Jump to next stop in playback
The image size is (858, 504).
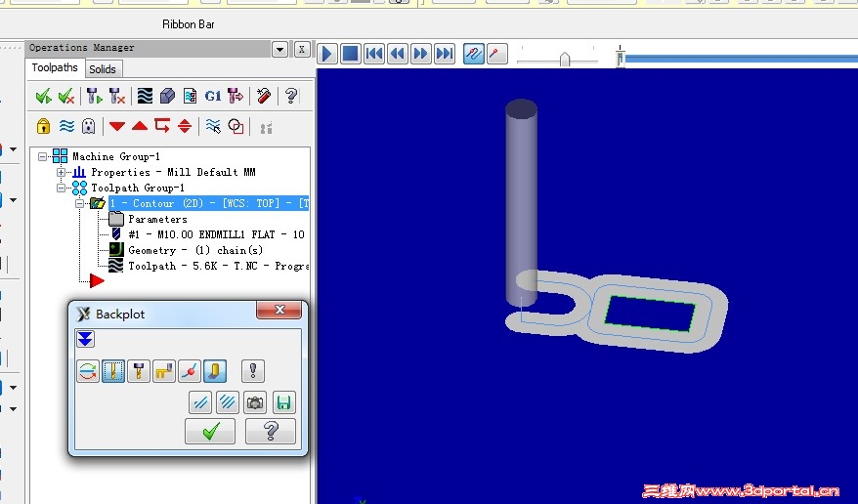pyautogui.click(x=445, y=54)
